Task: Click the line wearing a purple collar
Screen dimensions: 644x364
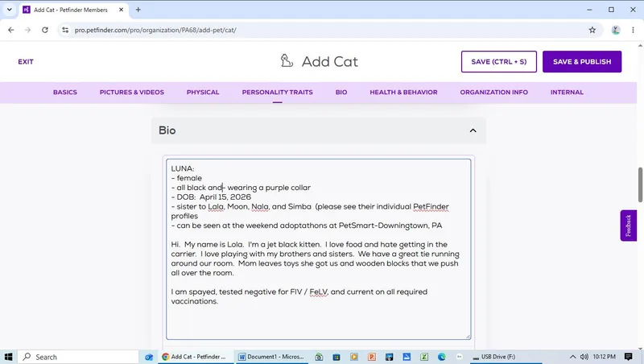Action: (x=269, y=188)
